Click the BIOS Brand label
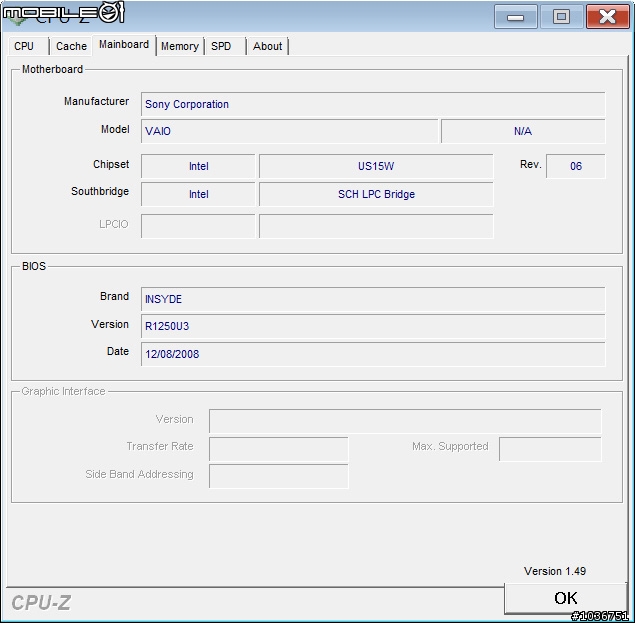This screenshot has height=624, width=635. 114,296
